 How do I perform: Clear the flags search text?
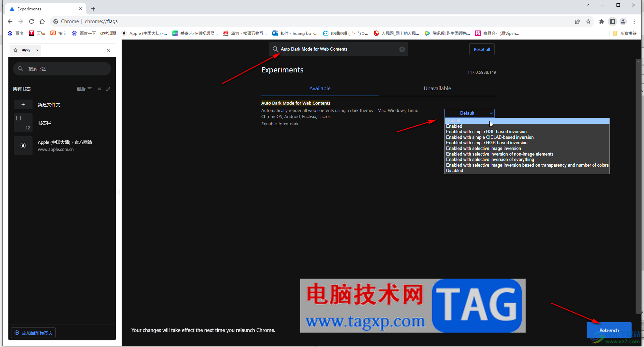402,49
